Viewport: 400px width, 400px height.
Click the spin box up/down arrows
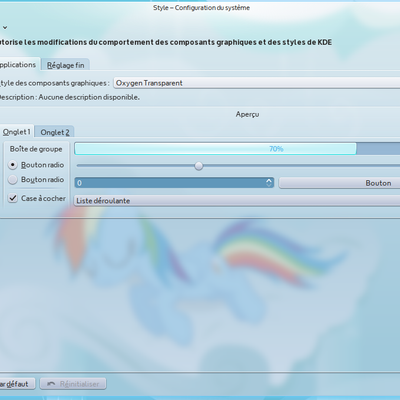click(x=269, y=183)
